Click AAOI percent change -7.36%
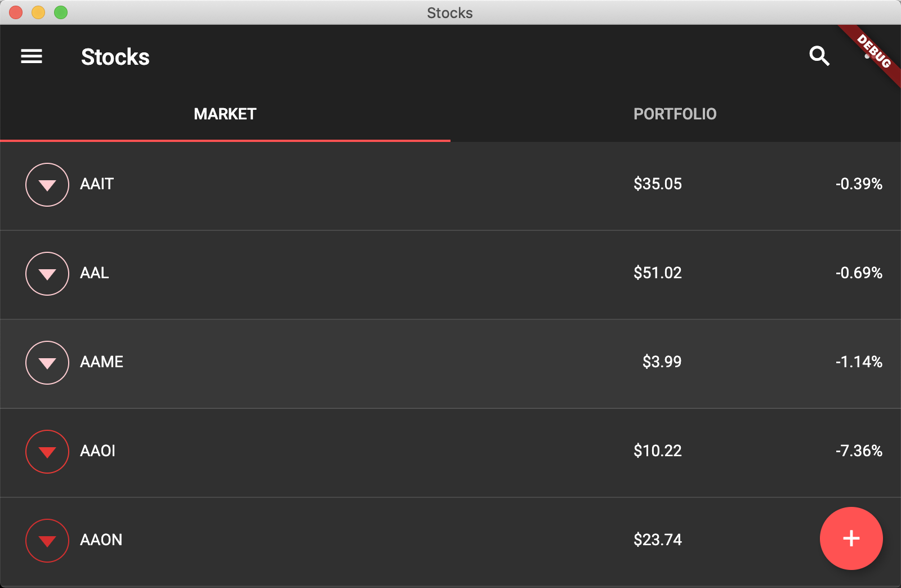 pyautogui.click(x=859, y=451)
